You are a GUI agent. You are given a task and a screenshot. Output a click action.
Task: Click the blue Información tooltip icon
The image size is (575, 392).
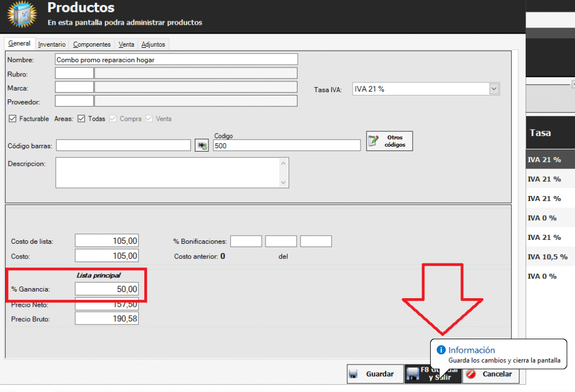441,350
